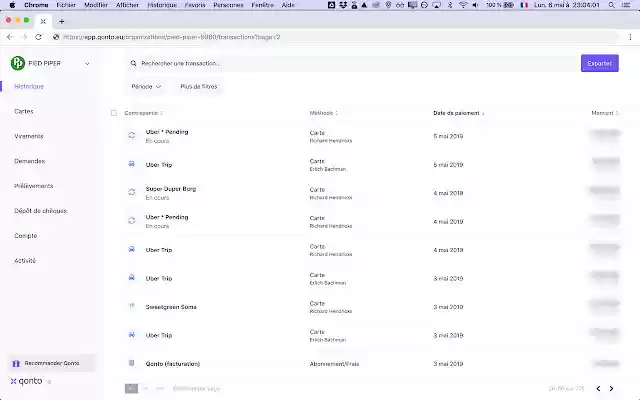Open Compte in the sidebar
The height and width of the screenshot is (400, 640).
pyautogui.click(x=25, y=236)
